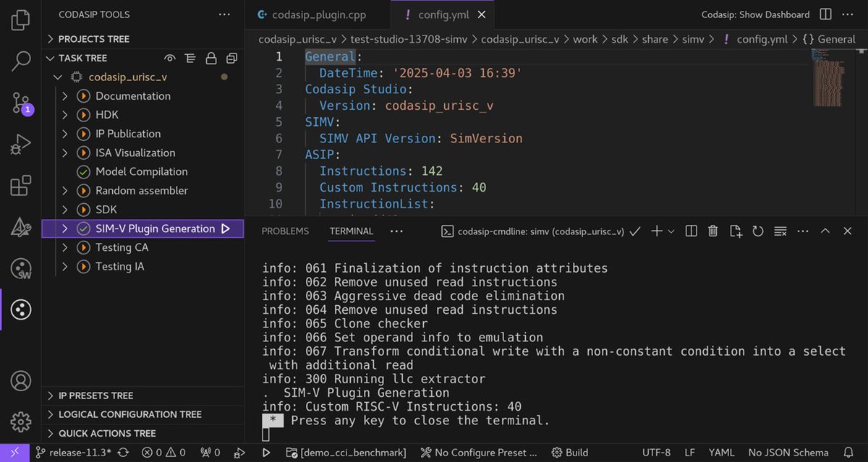Click the clear terminal lines icon

(x=780, y=231)
